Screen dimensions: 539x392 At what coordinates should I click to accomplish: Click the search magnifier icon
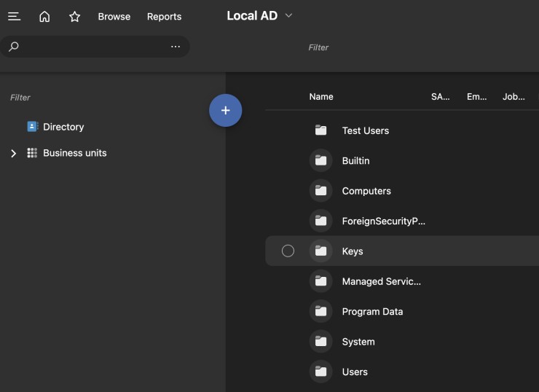(14, 47)
